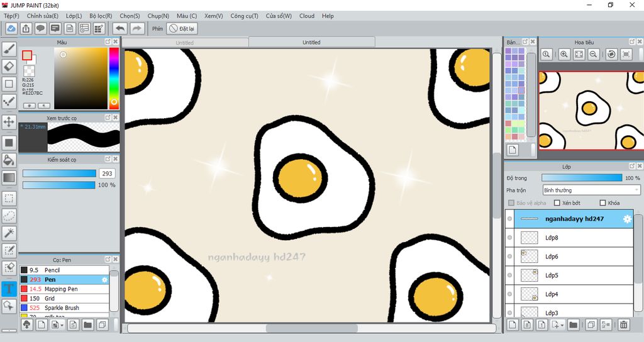Click the hue spectrum bar
The image size is (644, 342).
(x=114, y=79)
